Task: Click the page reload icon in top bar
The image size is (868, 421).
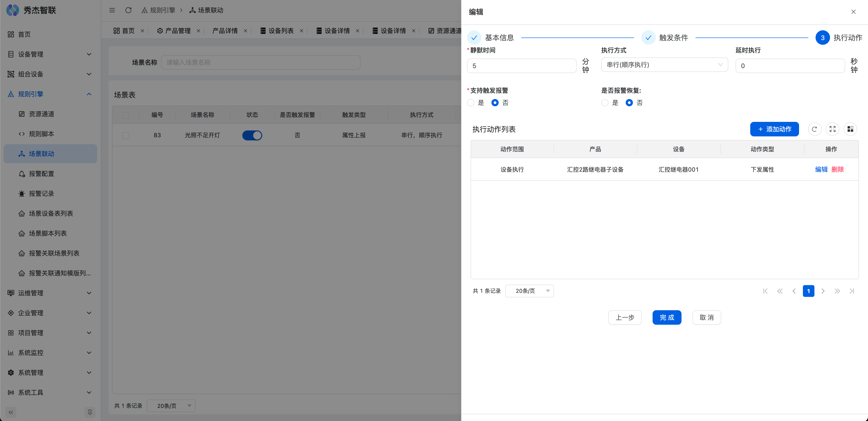Action: (128, 10)
